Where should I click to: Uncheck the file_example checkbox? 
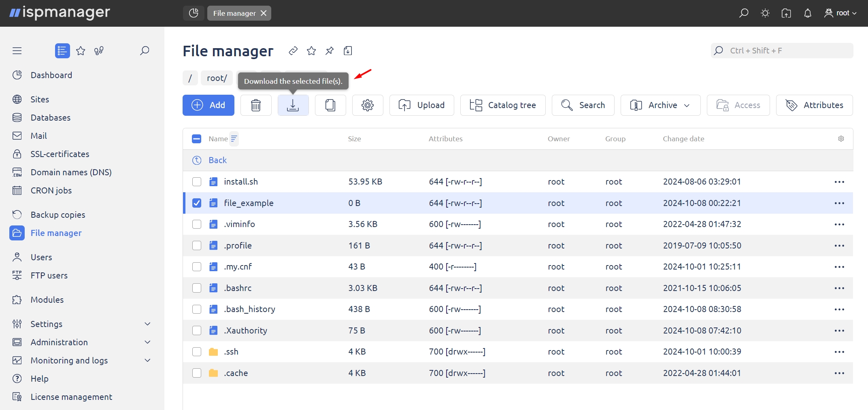[197, 203]
